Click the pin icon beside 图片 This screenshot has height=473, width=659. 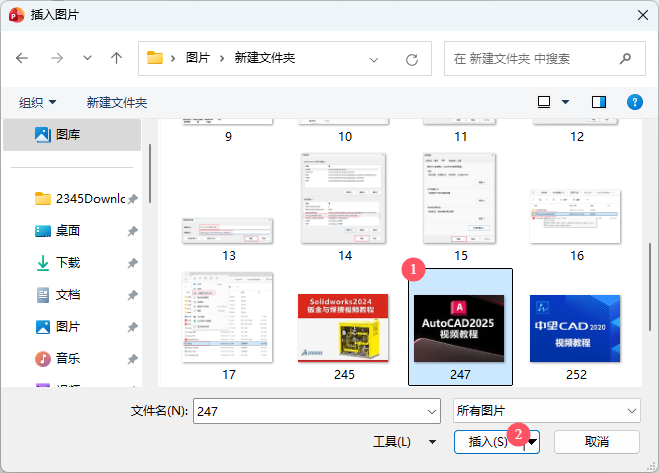coord(133,327)
